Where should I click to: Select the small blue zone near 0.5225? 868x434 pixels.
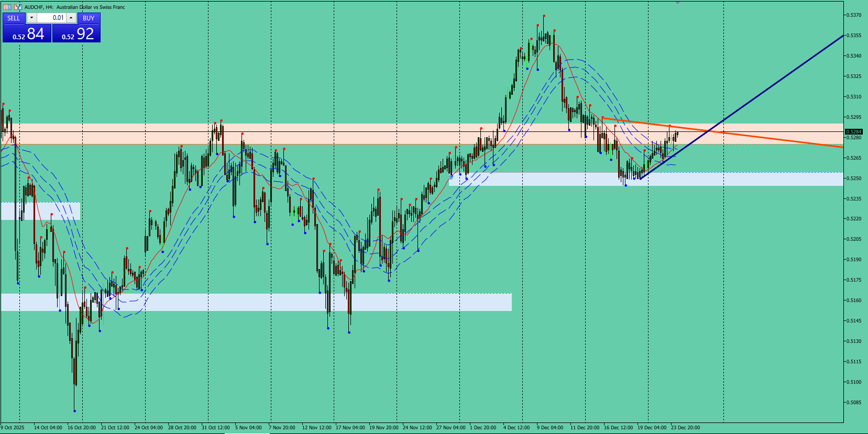click(40, 211)
